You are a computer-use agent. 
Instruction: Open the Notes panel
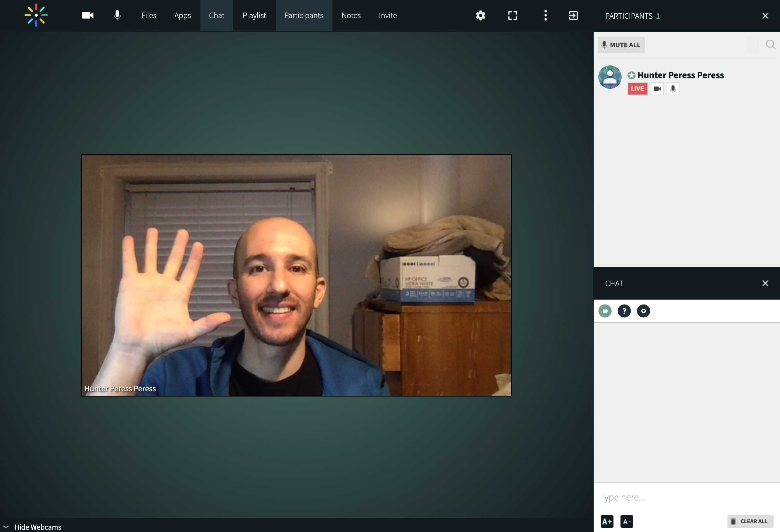(x=351, y=15)
